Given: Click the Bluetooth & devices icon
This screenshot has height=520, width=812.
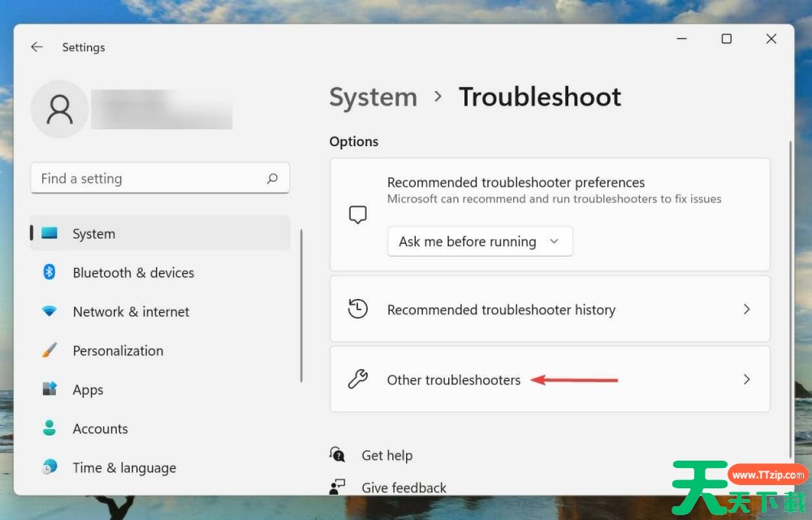Looking at the screenshot, I should pos(50,273).
